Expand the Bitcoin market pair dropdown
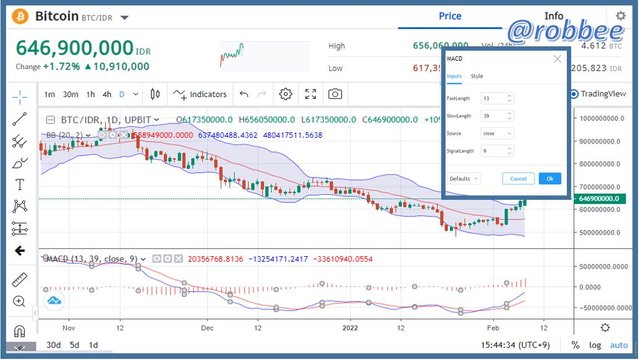Screen dimensions: 640x360 click(x=124, y=18)
